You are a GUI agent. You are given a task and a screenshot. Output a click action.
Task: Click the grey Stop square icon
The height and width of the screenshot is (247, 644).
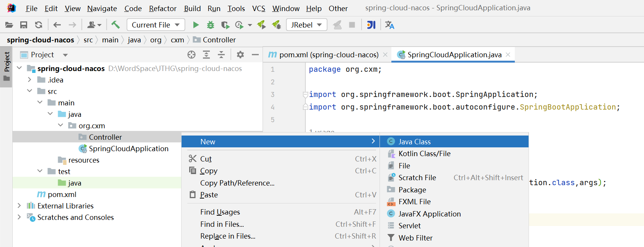352,25
